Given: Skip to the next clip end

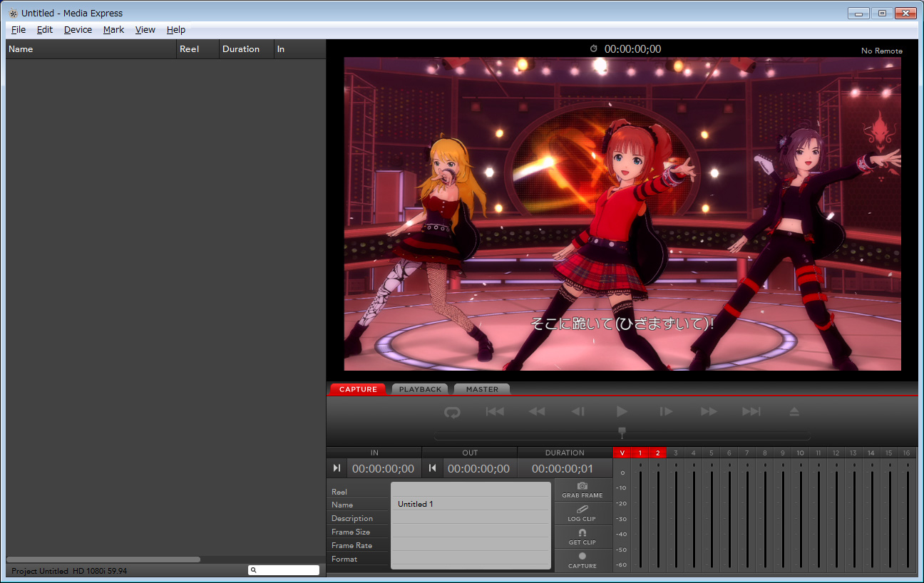Looking at the screenshot, I should pos(751,412).
